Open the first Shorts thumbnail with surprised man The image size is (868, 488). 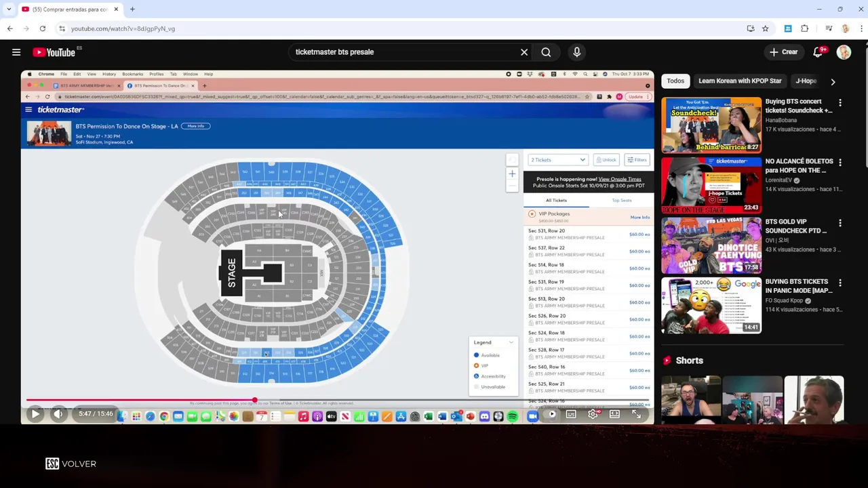pyautogui.click(x=691, y=400)
